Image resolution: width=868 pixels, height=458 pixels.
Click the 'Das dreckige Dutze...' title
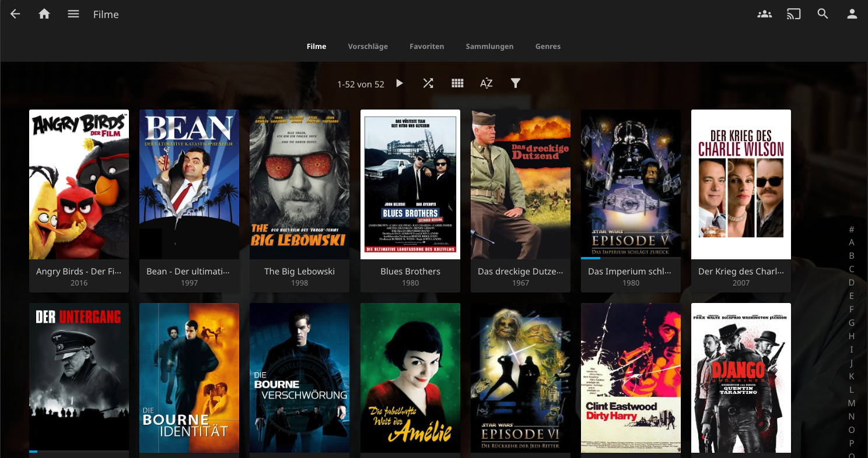coord(520,272)
